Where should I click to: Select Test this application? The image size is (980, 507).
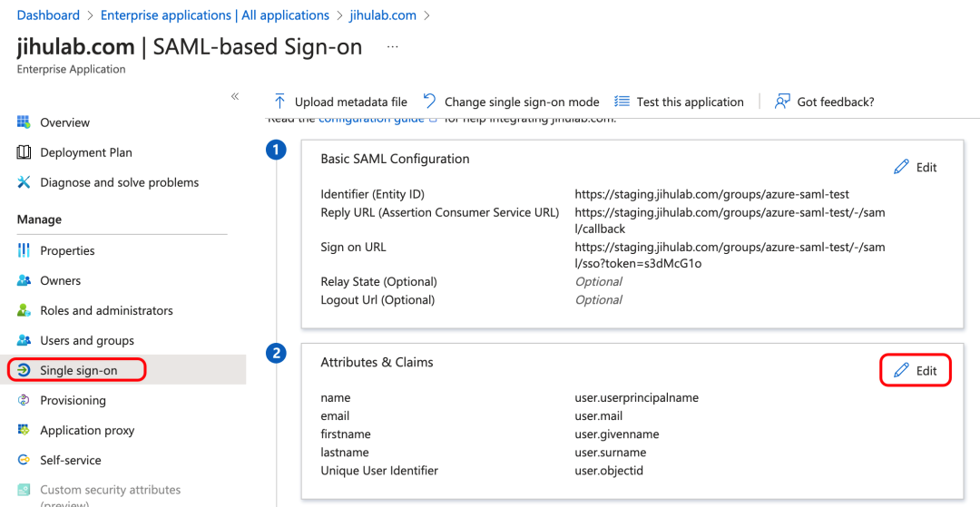pos(690,102)
